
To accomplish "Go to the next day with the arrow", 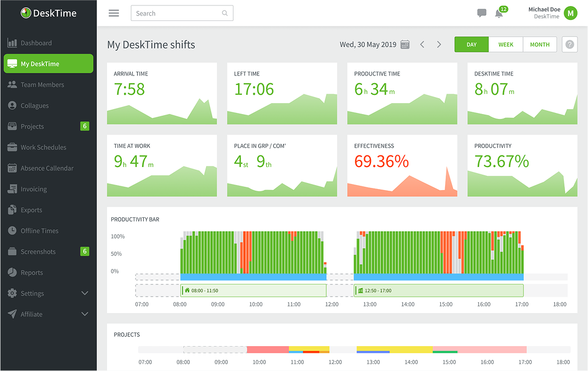I will coord(439,44).
